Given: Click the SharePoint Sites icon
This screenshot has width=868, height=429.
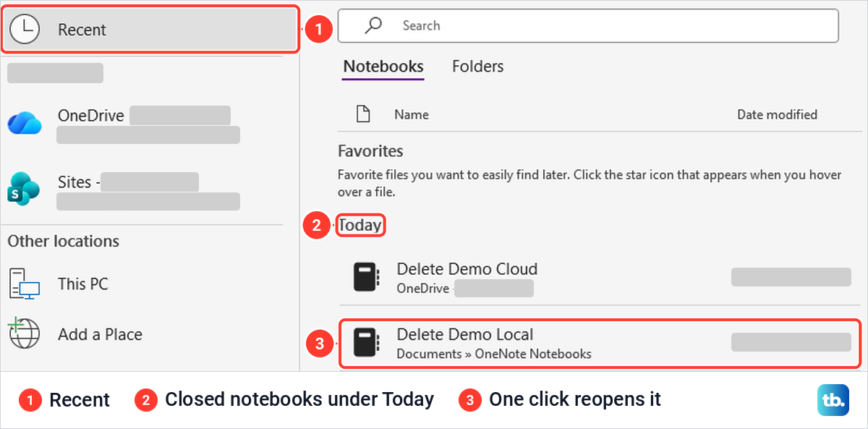Looking at the screenshot, I should 25,187.
